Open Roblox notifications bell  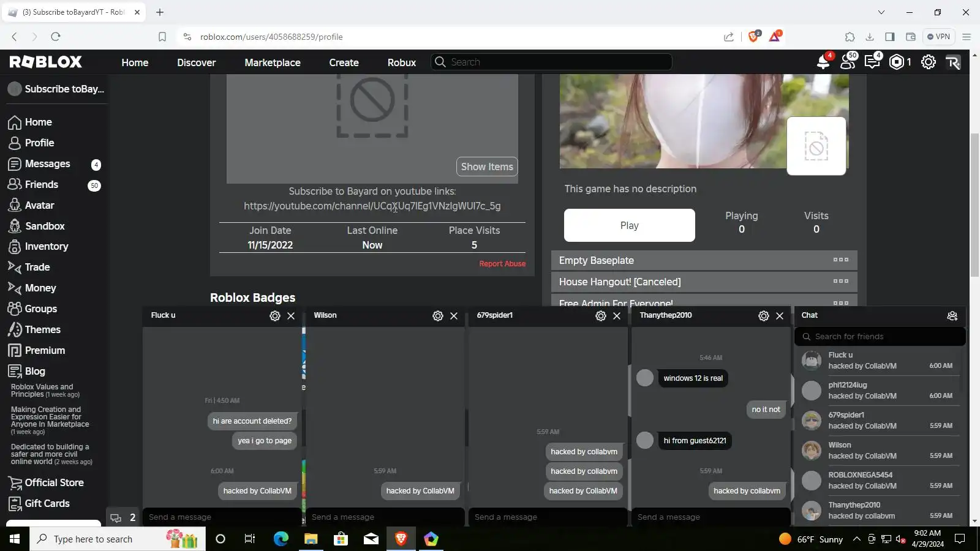(x=823, y=62)
